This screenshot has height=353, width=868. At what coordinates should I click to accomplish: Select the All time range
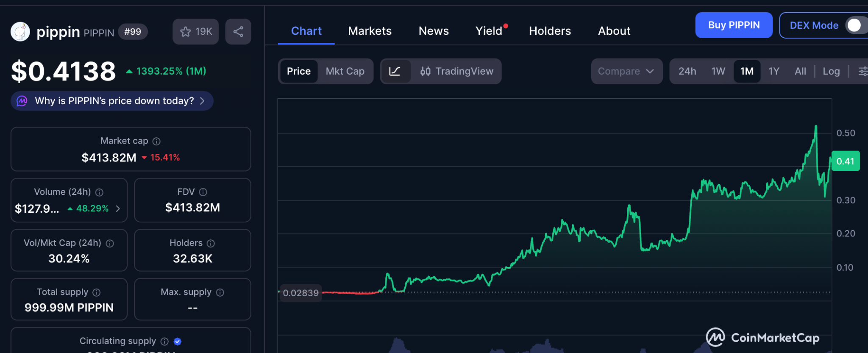[800, 71]
